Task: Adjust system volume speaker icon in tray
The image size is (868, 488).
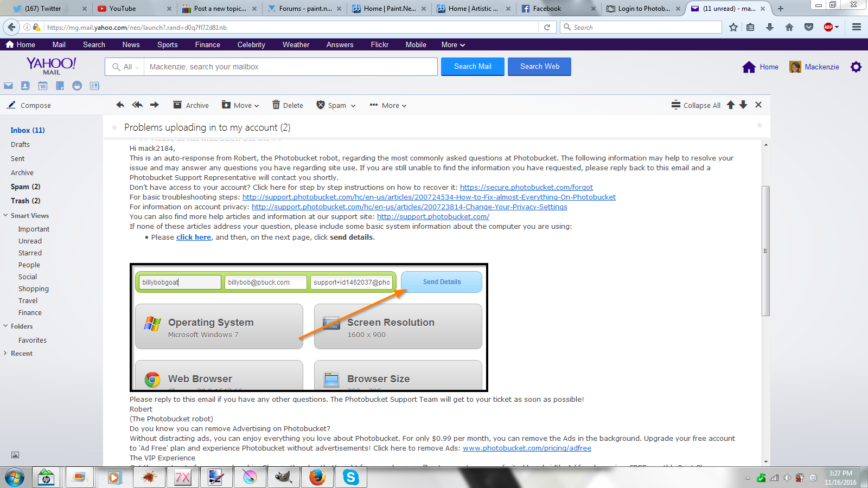Action: pyautogui.click(x=787, y=478)
